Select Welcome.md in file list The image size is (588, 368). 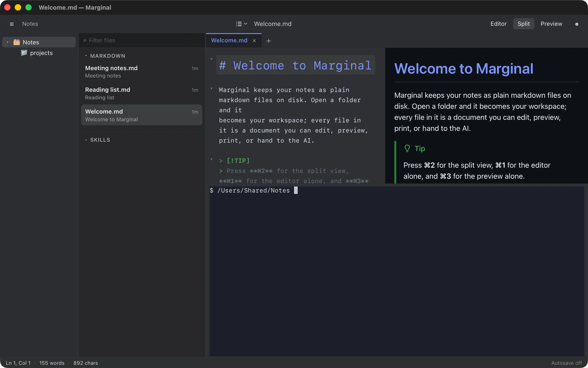pyautogui.click(x=142, y=115)
